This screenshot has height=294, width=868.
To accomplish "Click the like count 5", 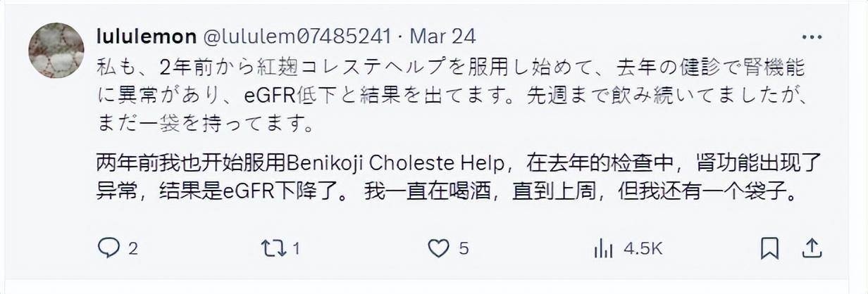I will 464,248.
